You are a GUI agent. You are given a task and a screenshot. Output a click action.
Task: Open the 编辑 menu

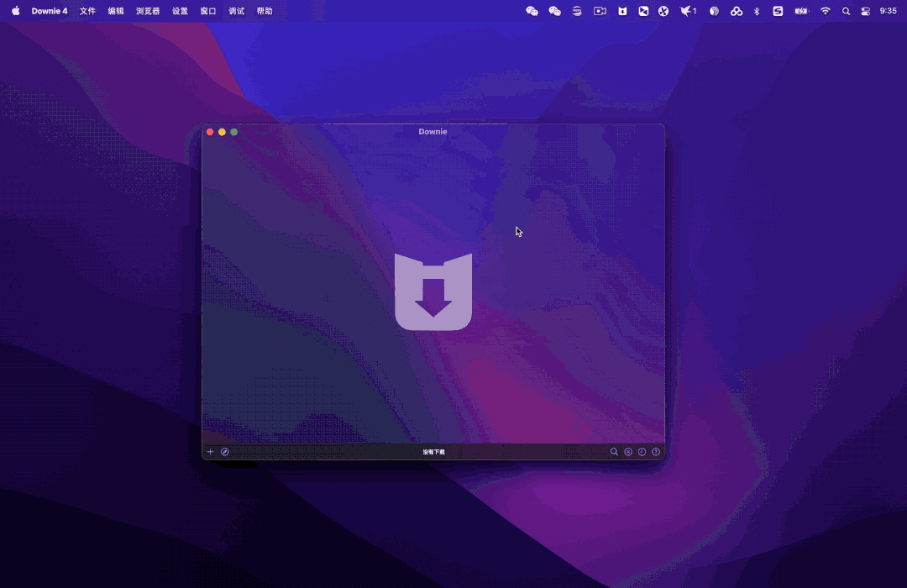tap(116, 11)
